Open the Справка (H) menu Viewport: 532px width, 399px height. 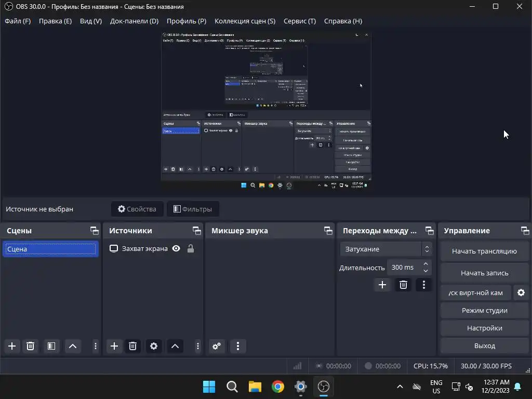pos(343,21)
